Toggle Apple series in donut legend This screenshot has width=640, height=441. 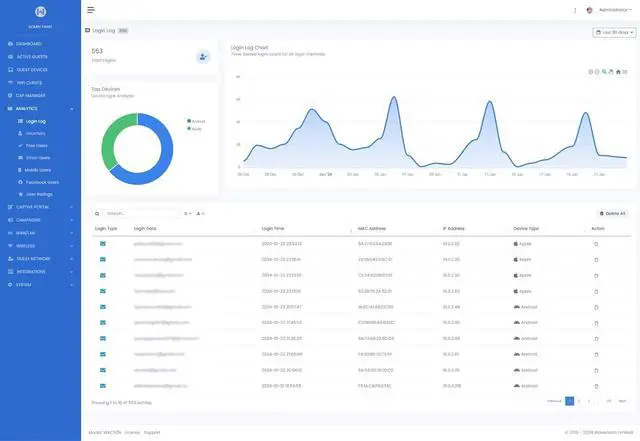tap(195, 127)
